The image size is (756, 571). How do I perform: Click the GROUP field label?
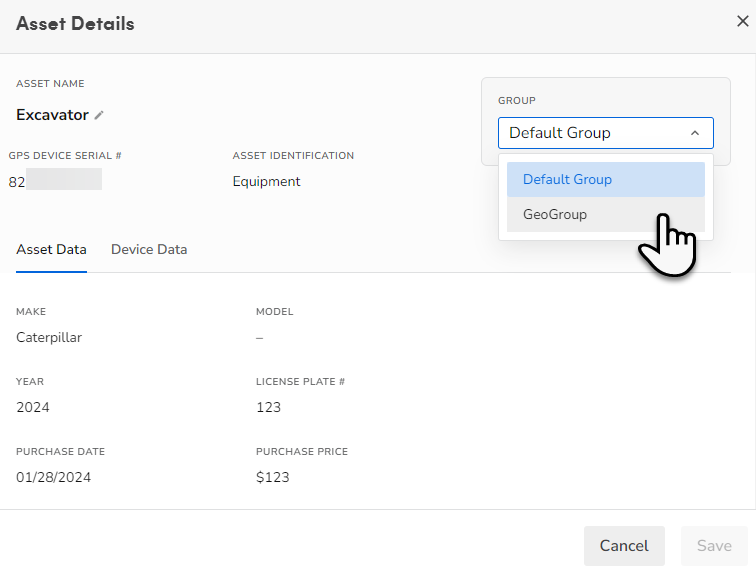pos(517,100)
